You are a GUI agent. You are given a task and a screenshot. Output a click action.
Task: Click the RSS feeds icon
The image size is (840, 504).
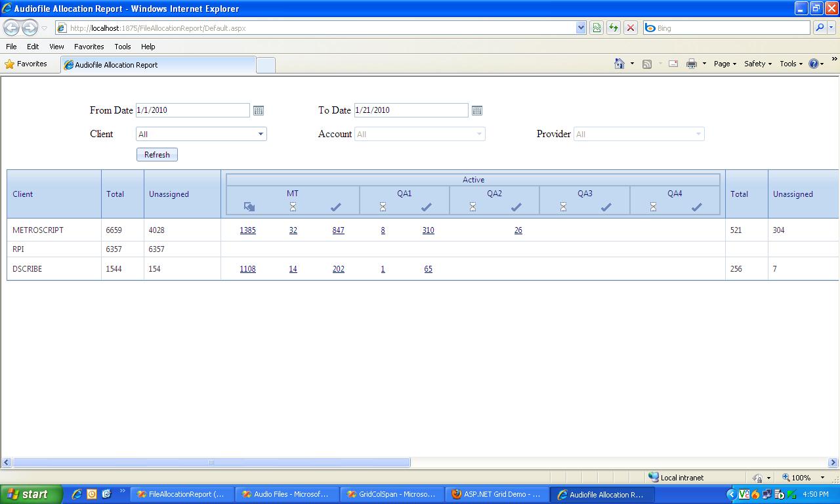[647, 64]
